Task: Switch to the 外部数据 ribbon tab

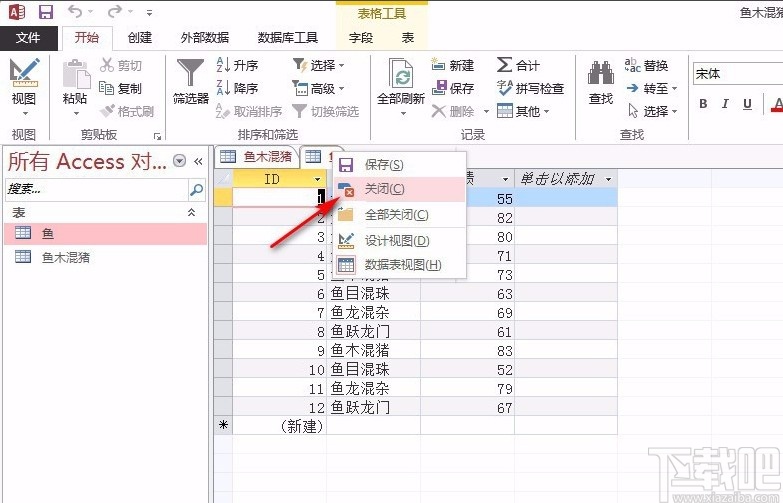Action: (205, 38)
